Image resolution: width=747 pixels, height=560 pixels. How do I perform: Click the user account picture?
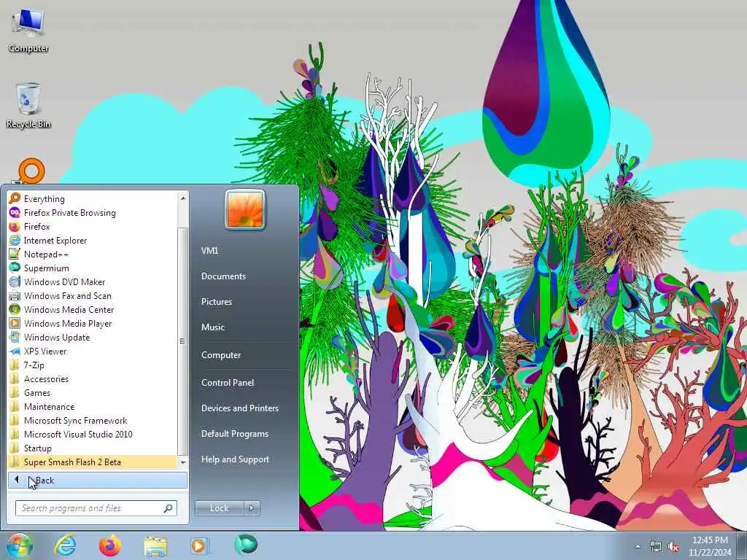[x=245, y=209]
